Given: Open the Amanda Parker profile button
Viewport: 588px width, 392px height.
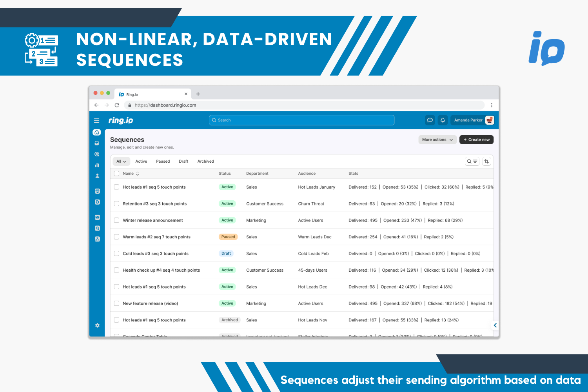Looking at the screenshot, I should pos(472,120).
